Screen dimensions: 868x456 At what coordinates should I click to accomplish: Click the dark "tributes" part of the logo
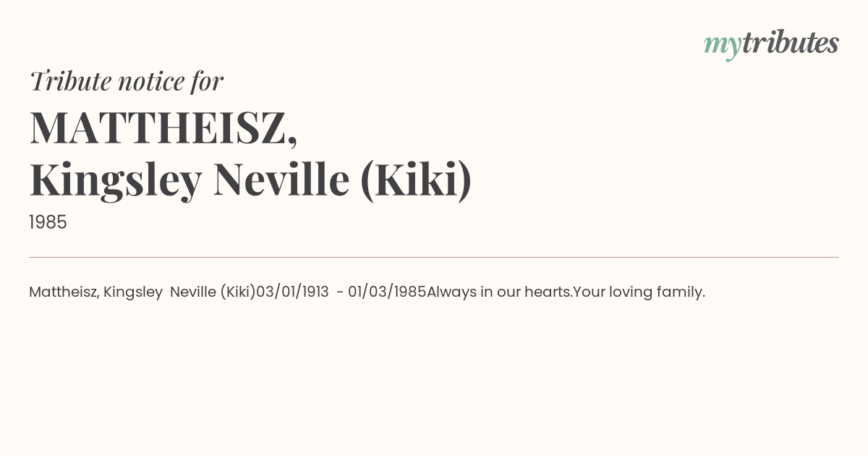[790, 43]
